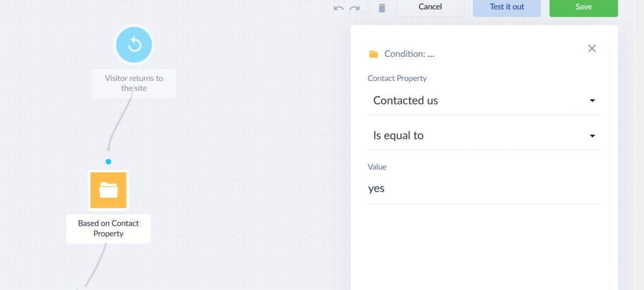
Task: Click the redo arrow icon
Action: pyautogui.click(x=354, y=8)
